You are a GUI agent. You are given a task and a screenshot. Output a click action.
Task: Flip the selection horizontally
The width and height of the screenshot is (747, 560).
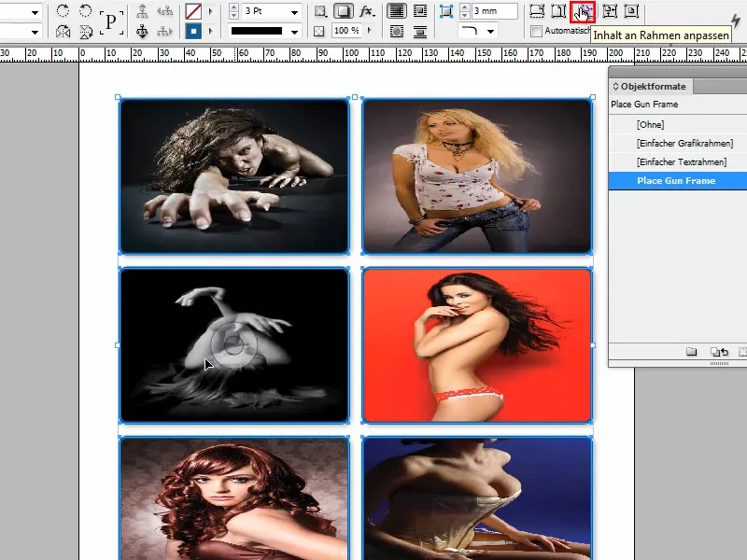click(x=63, y=32)
